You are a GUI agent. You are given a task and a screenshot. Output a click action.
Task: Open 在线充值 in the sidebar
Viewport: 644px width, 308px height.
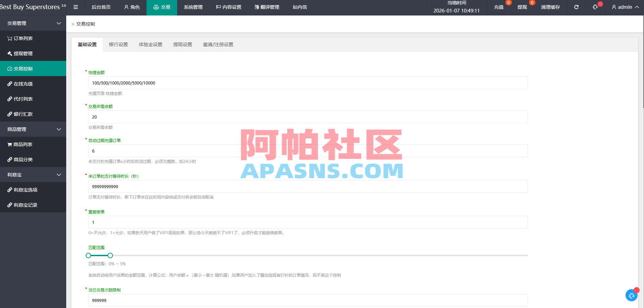pyautogui.click(x=33, y=84)
